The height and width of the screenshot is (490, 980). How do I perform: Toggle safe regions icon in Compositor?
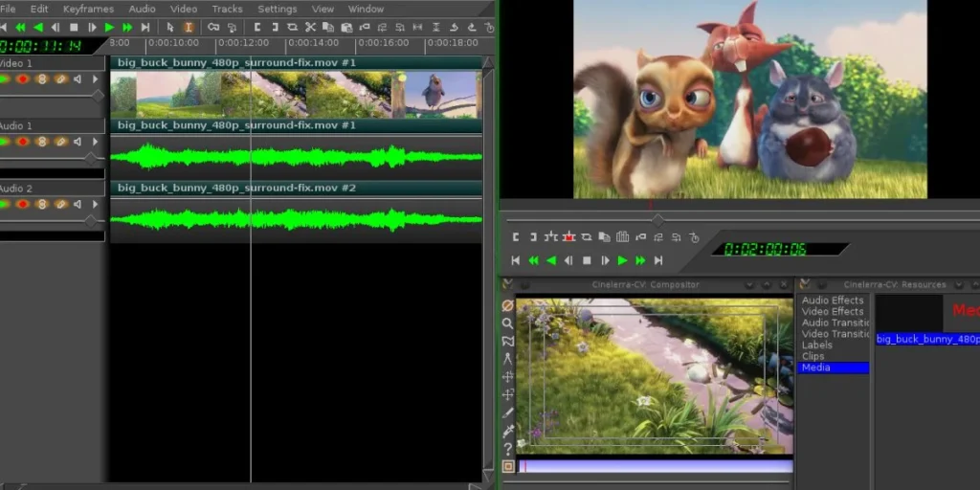[507, 466]
